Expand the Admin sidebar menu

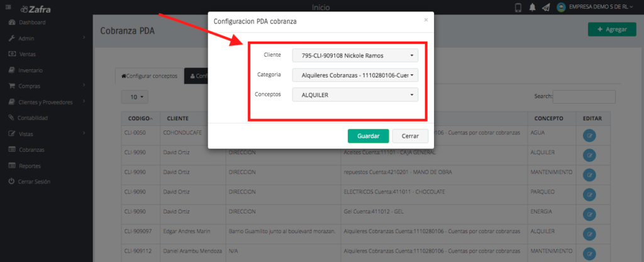click(x=26, y=38)
